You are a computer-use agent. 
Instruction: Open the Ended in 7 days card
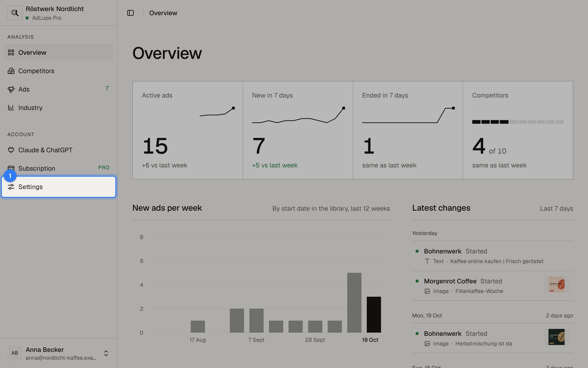pyautogui.click(x=408, y=130)
